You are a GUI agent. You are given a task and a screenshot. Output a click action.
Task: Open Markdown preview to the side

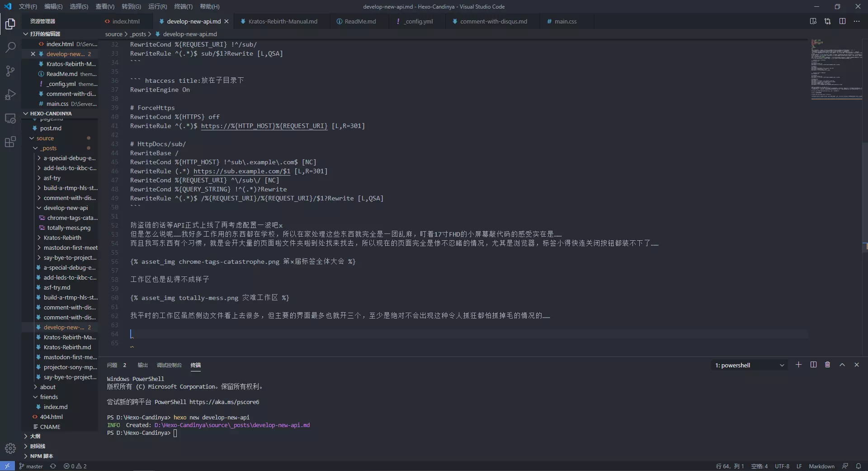click(x=813, y=21)
